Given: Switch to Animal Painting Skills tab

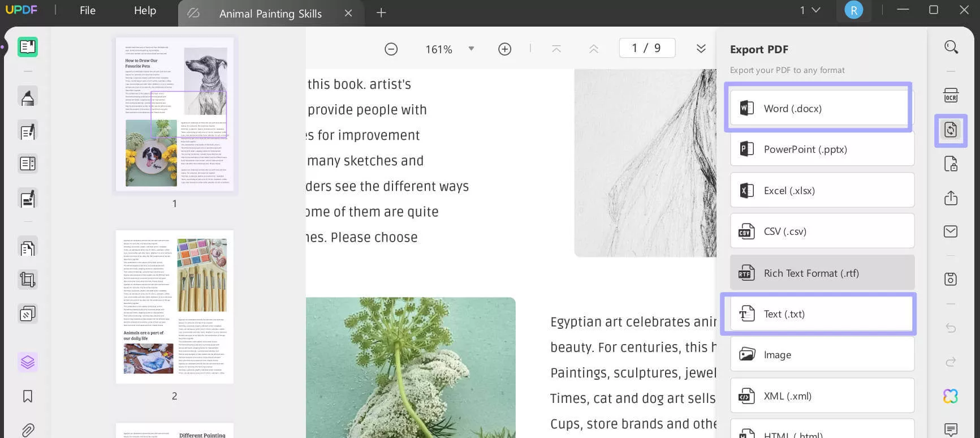Looking at the screenshot, I should coord(270,14).
